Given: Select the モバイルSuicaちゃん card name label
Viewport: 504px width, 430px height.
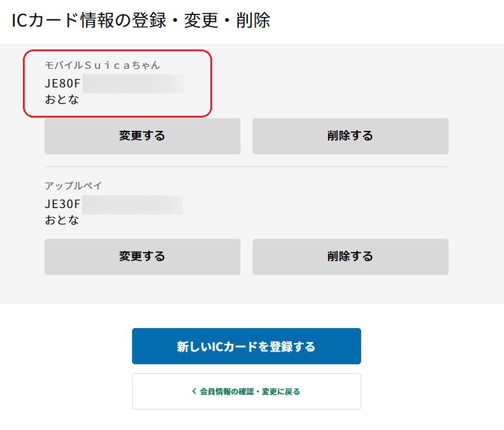Looking at the screenshot, I should click(102, 65).
